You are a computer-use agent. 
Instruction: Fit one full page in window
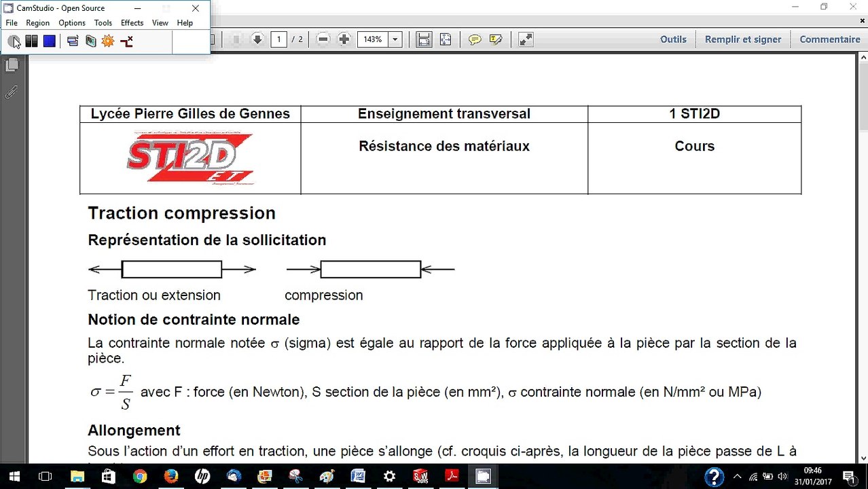[x=446, y=39]
